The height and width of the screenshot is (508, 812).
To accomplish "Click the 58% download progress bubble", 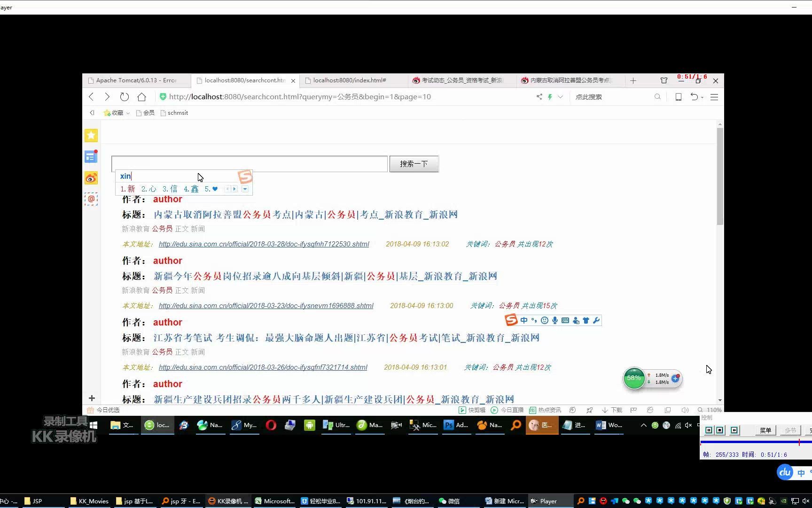I will click(634, 378).
